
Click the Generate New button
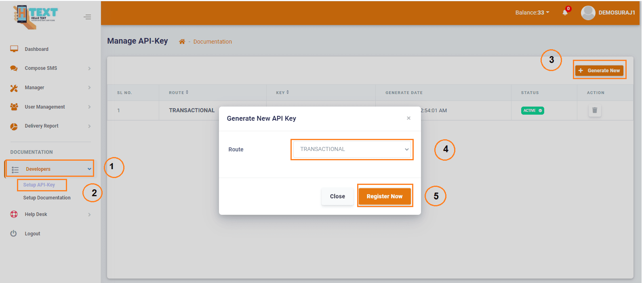[x=599, y=70]
